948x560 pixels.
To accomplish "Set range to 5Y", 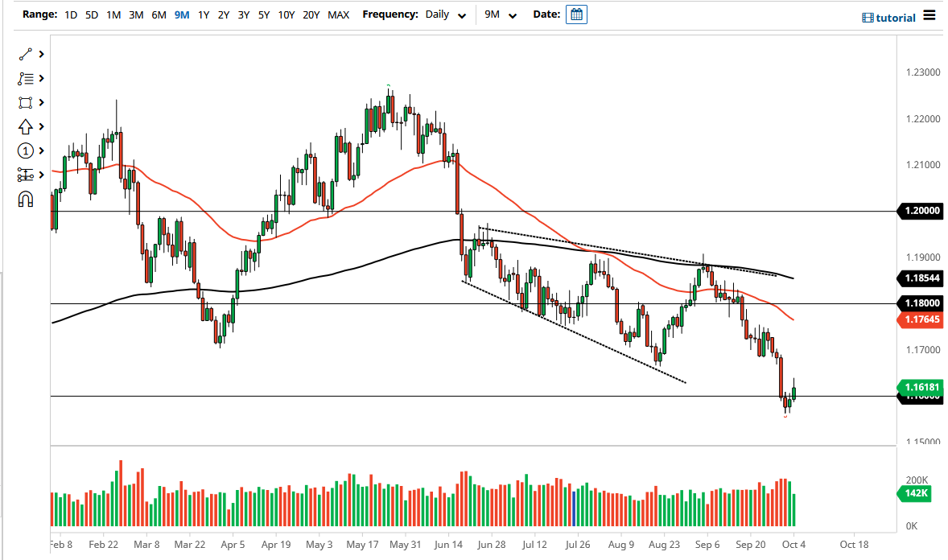I will tap(264, 14).
